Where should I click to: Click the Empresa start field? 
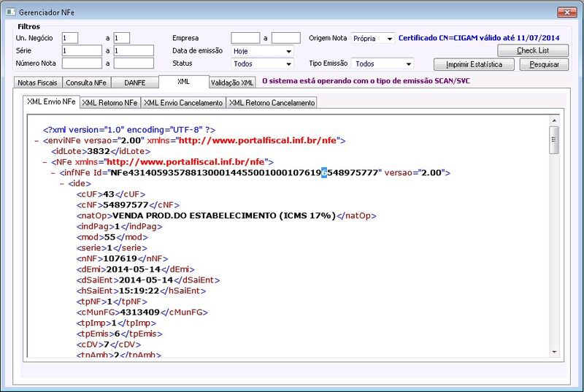[x=245, y=38]
